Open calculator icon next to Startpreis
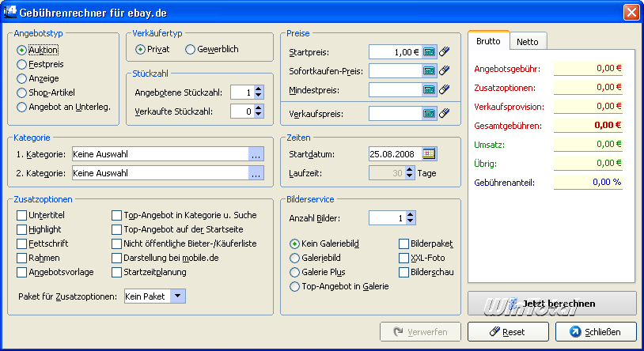 pyautogui.click(x=429, y=52)
